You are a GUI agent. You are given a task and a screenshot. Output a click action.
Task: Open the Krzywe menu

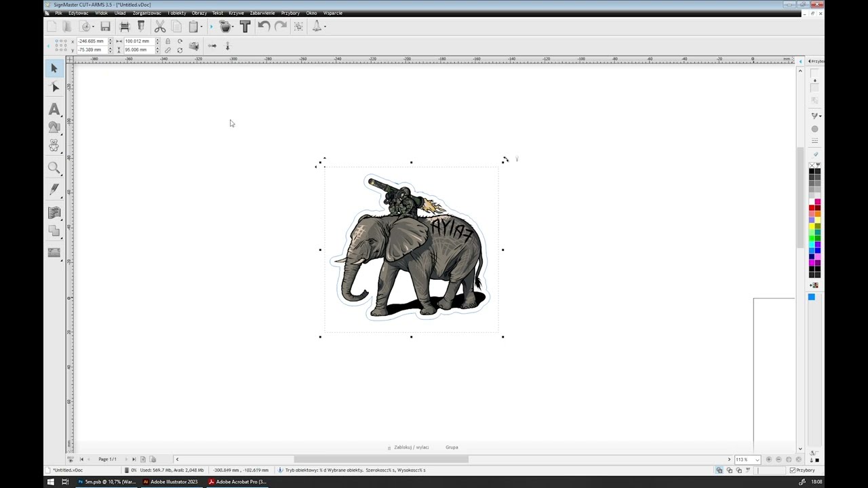coord(236,13)
